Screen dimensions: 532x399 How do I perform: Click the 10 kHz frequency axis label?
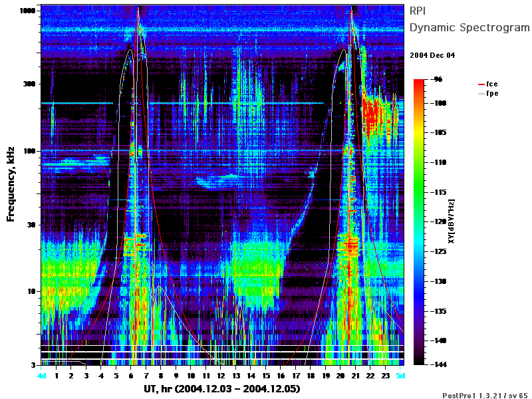click(x=31, y=291)
